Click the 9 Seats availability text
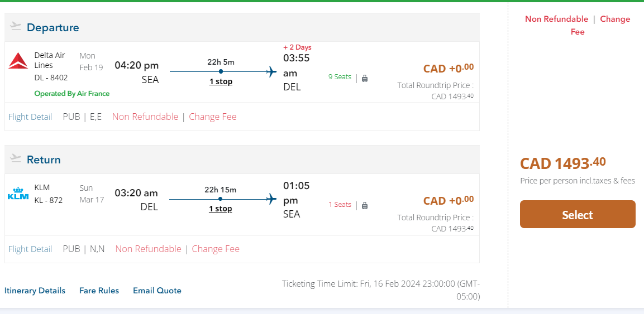The height and width of the screenshot is (314, 644). tap(340, 77)
